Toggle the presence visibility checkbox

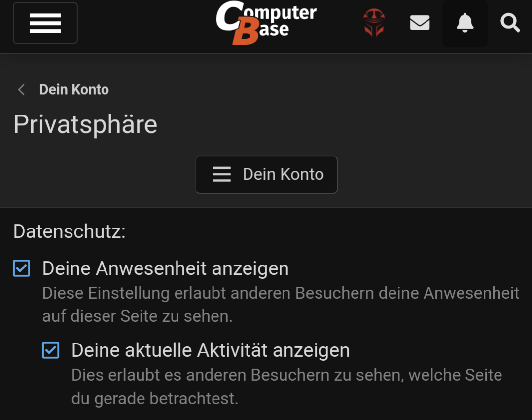pos(21,268)
